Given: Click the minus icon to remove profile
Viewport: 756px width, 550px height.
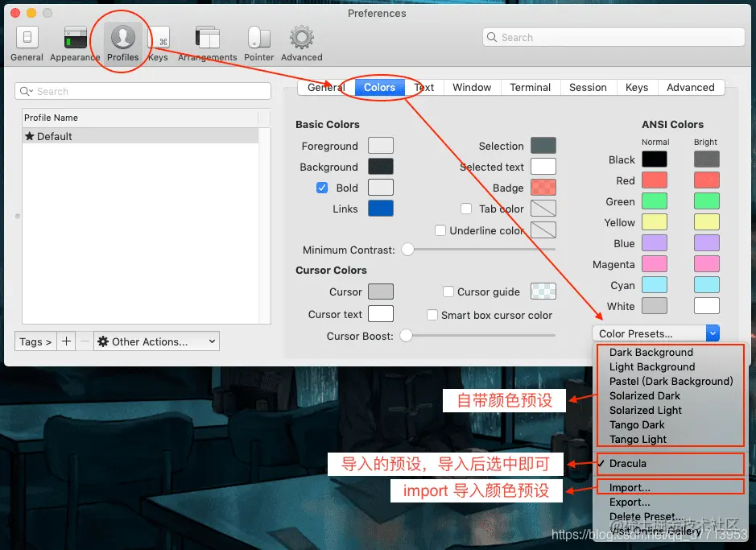Looking at the screenshot, I should click(85, 341).
